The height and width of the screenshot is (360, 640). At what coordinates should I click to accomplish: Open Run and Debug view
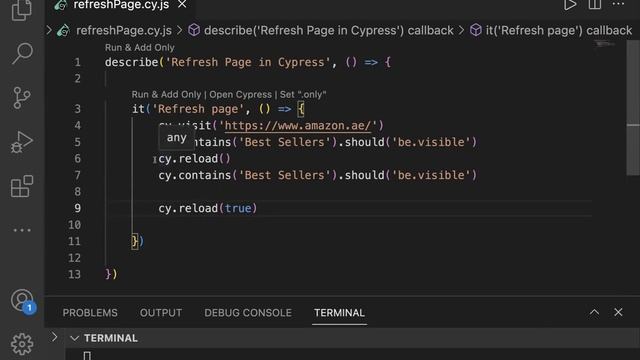click(x=22, y=142)
